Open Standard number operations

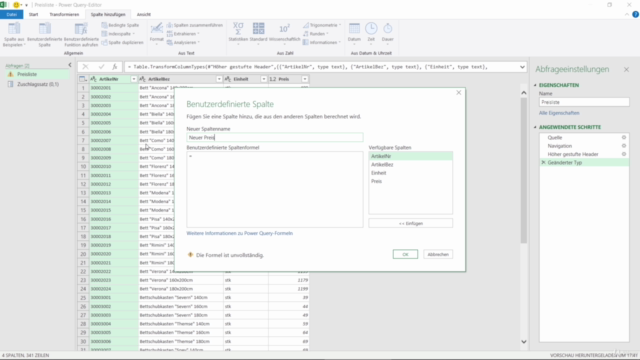(x=258, y=33)
